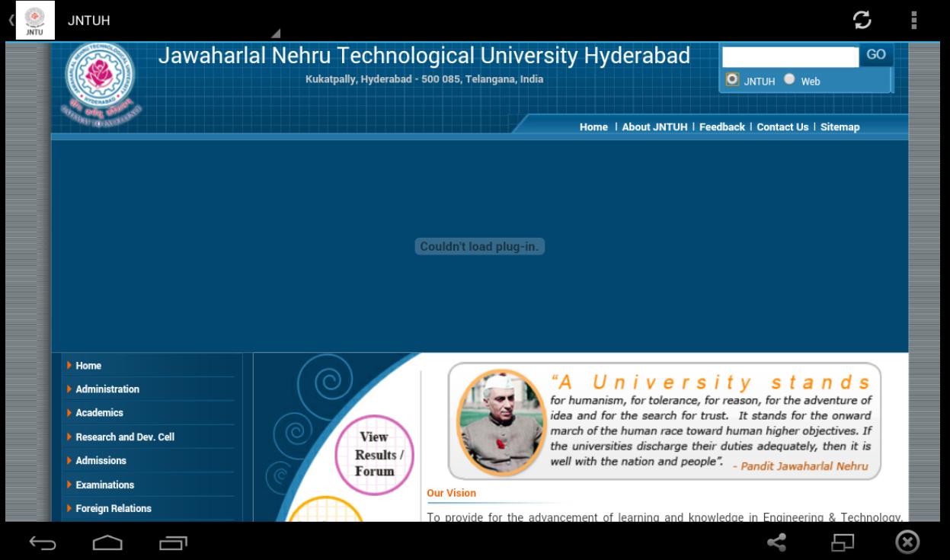Tap the Android home navigation button
The height and width of the screenshot is (560, 950).
107,542
